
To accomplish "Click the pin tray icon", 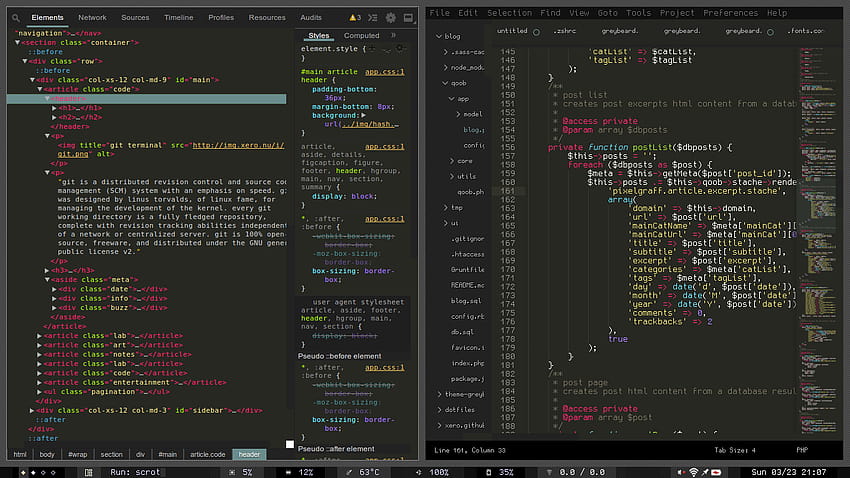I will [x=705, y=473].
